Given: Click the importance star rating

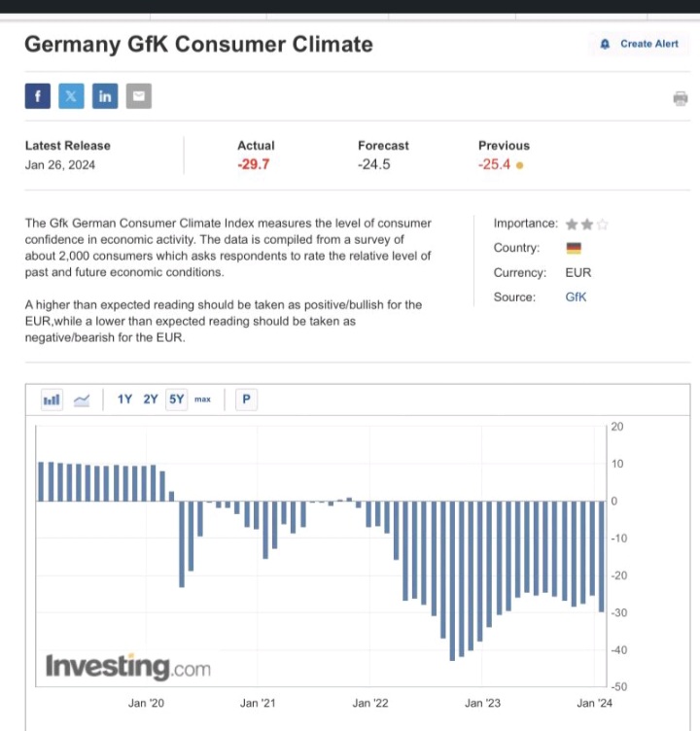Looking at the screenshot, I should [x=587, y=224].
